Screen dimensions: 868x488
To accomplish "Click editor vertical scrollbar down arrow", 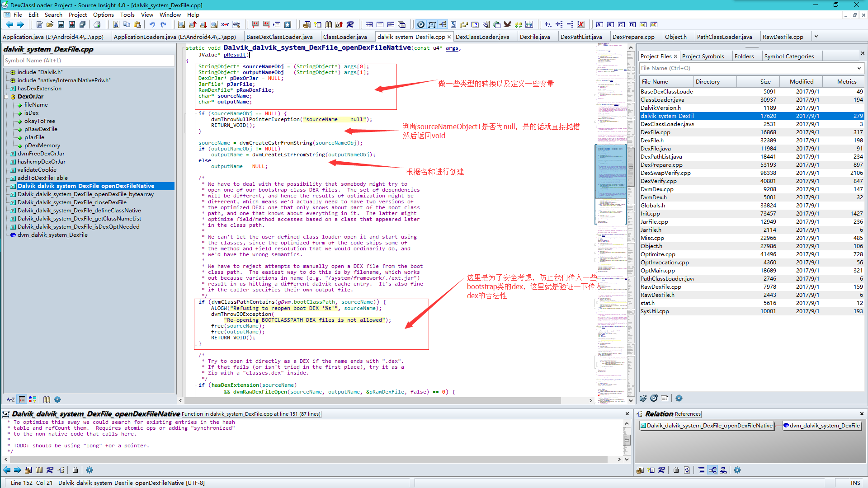I will (x=631, y=400).
